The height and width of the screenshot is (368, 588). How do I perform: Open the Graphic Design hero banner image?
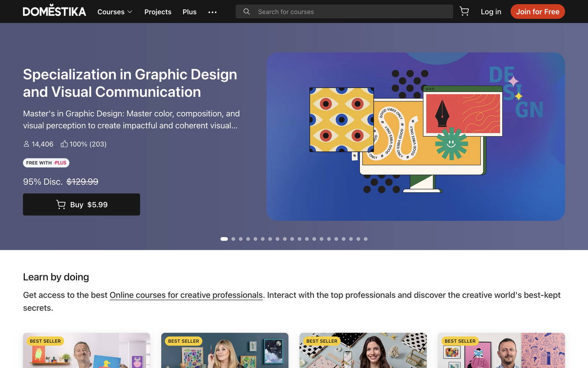tap(415, 136)
